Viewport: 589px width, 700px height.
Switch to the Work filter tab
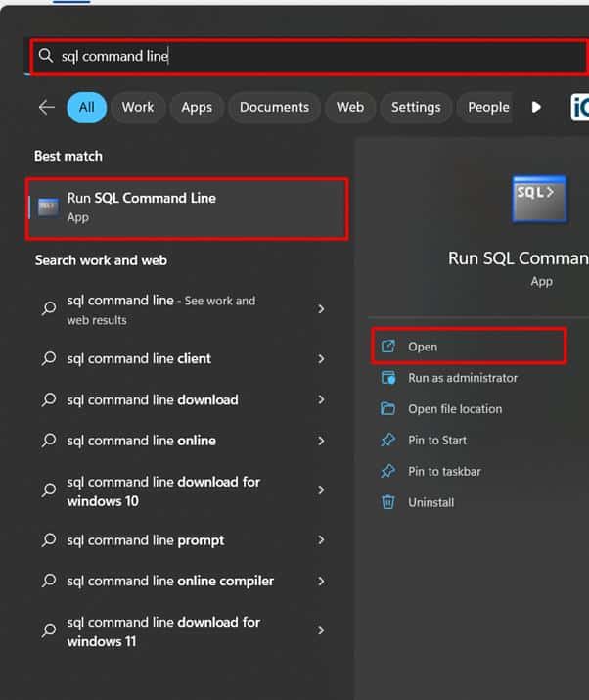(138, 107)
